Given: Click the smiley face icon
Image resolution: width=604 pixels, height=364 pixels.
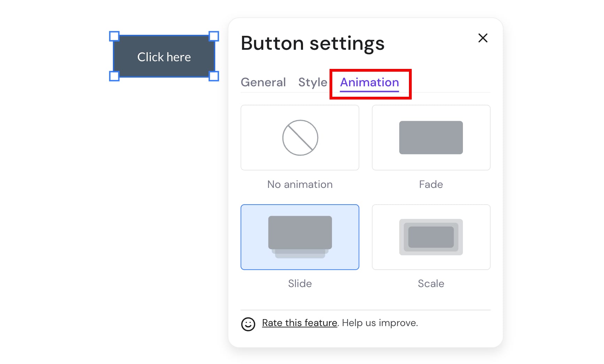Looking at the screenshot, I should [248, 323].
